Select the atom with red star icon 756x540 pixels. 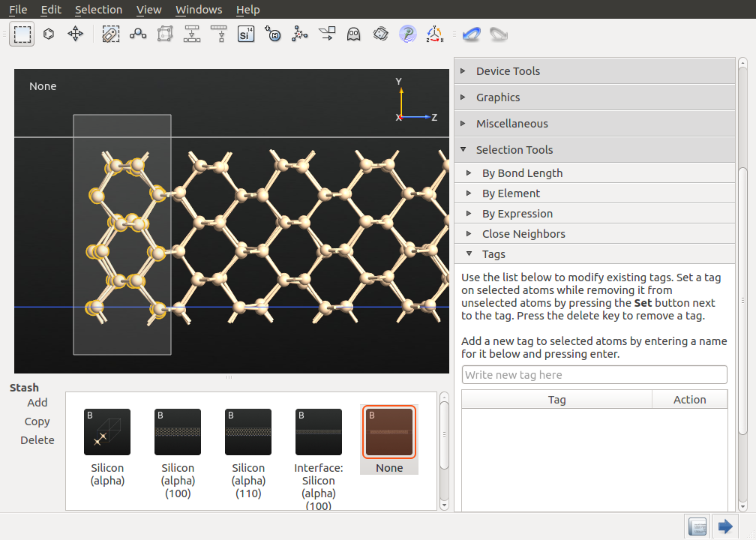(300, 34)
